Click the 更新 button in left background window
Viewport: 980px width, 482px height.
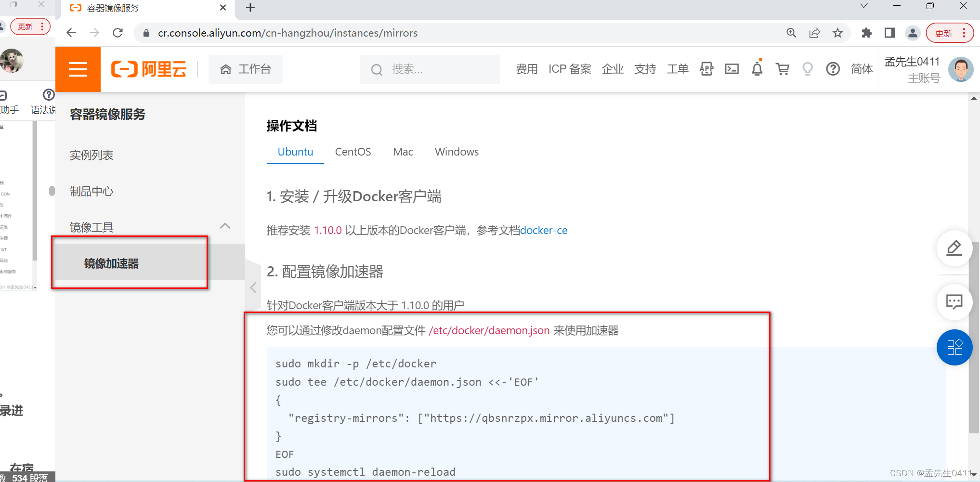pos(30,26)
